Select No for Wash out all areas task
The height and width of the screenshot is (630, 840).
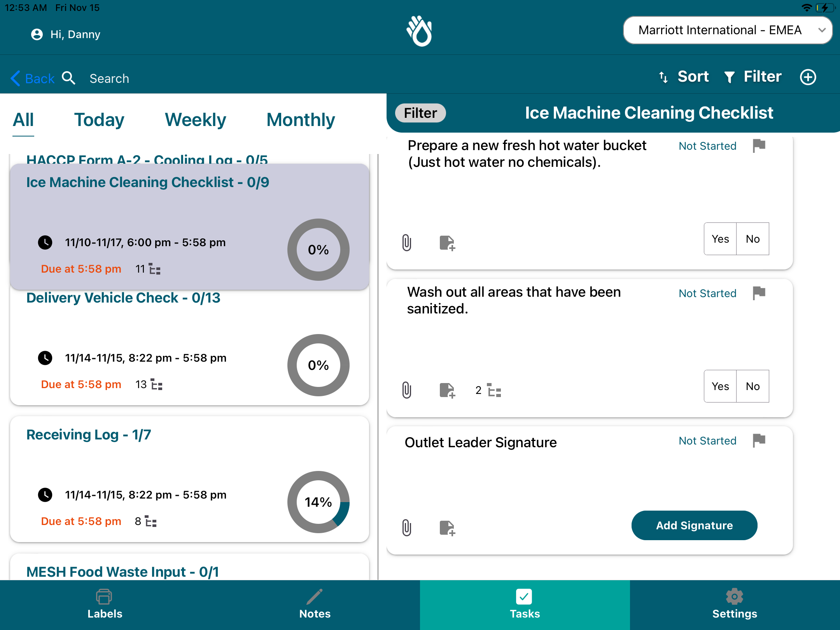click(752, 386)
